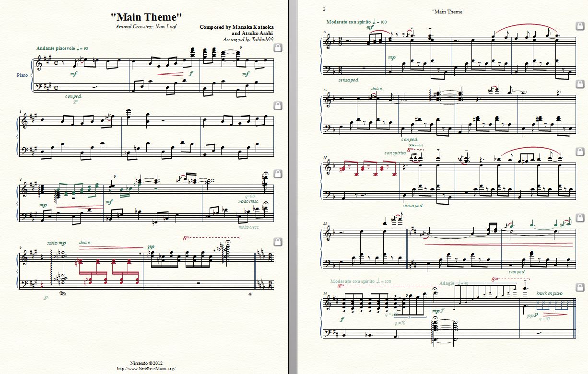Unlock the system beginning at measure 19
The height and width of the screenshot is (374, 588).
click(x=579, y=152)
